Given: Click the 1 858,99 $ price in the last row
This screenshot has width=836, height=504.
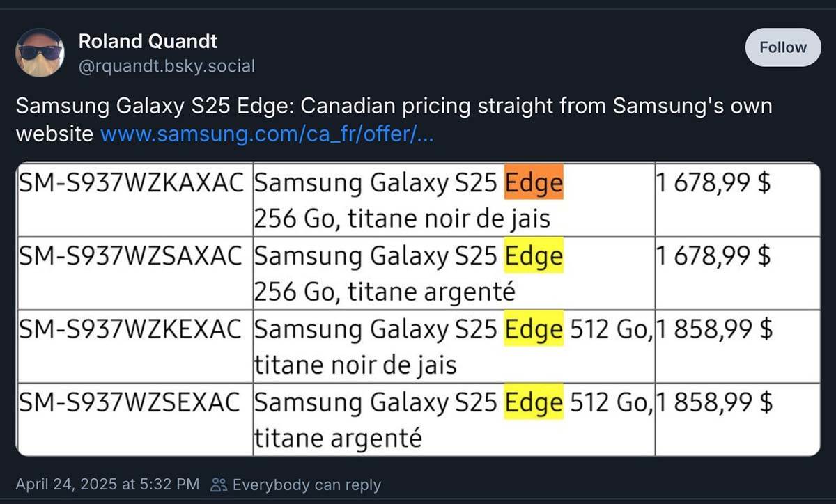Looking at the screenshot, I should [714, 403].
